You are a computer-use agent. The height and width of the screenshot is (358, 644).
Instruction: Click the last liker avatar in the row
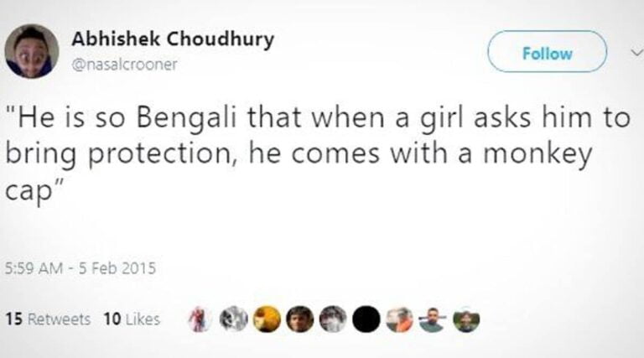pos(465,319)
